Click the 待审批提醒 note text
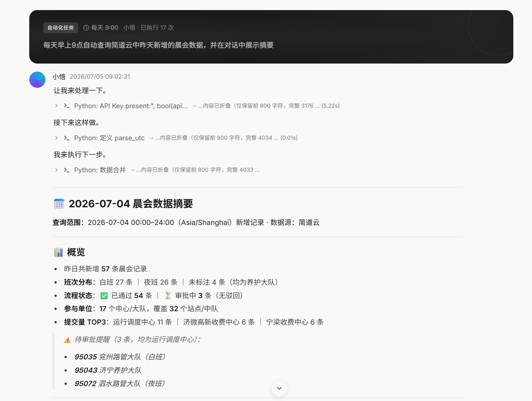The width and height of the screenshot is (532, 401). coord(138,339)
